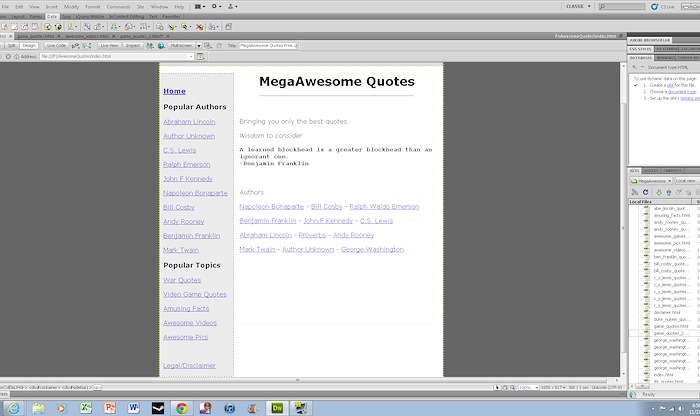Close the game_quotes.html document tab
The image size is (700, 416).
click(x=58, y=36)
